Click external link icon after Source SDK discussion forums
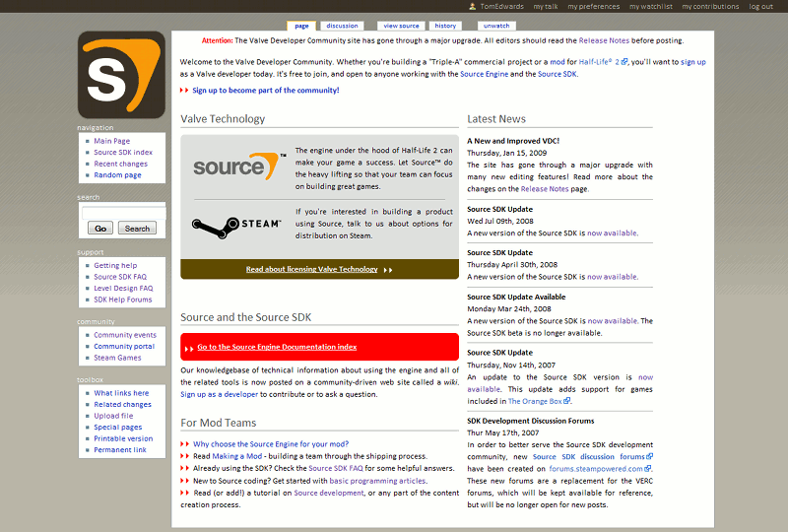 tap(650, 456)
